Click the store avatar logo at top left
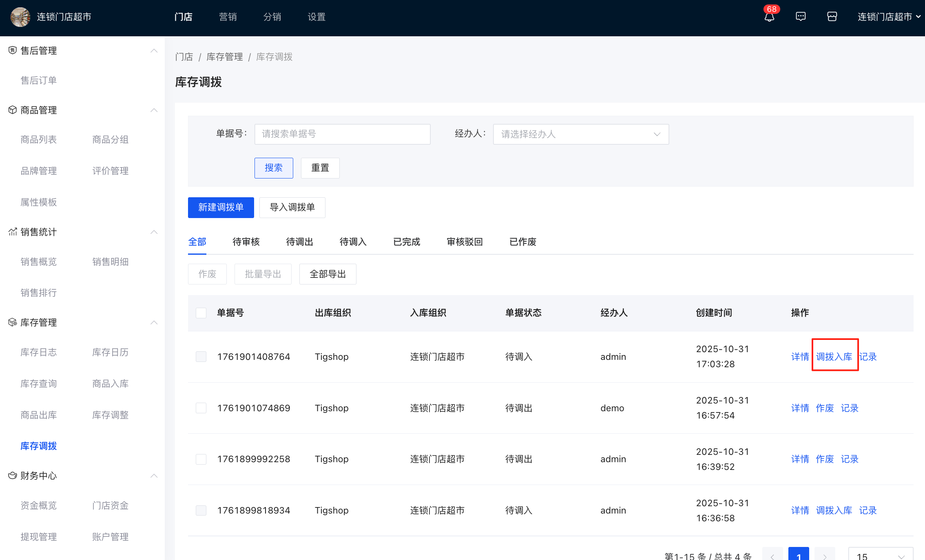Viewport: 925px width, 560px height. [20, 17]
